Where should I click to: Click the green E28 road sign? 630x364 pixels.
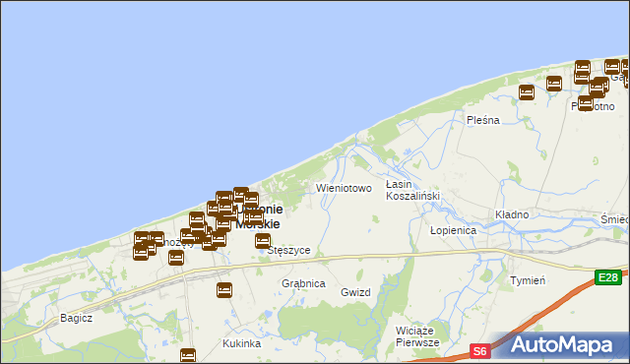608,277
